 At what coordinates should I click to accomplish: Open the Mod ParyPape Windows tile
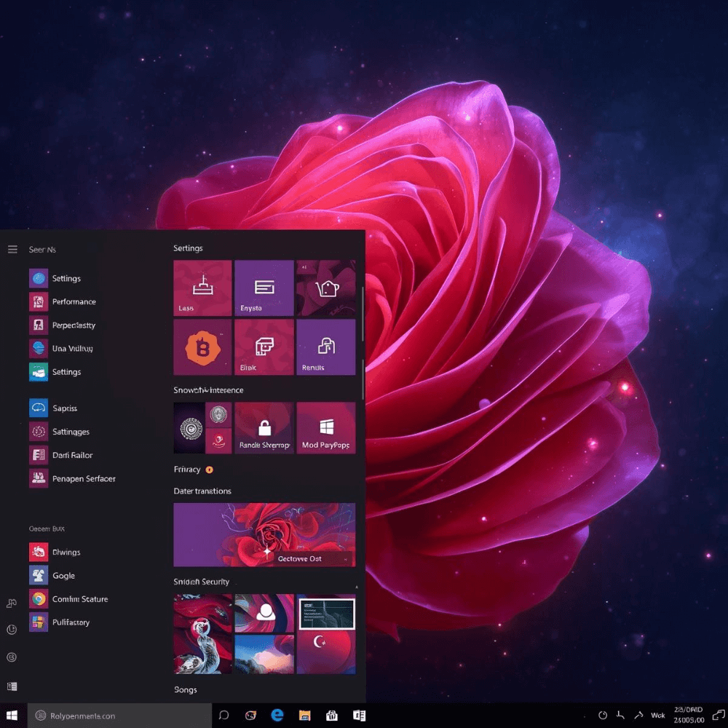click(x=326, y=428)
